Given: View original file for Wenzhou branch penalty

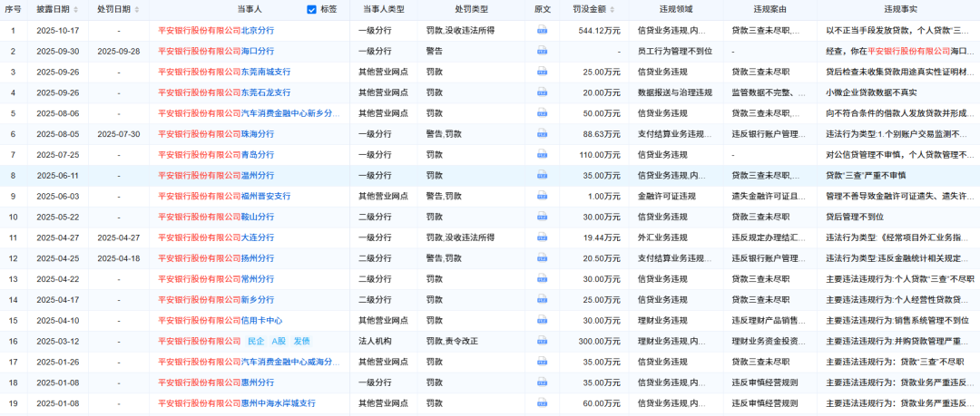Looking at the screenshot, I should coord(542,176).
